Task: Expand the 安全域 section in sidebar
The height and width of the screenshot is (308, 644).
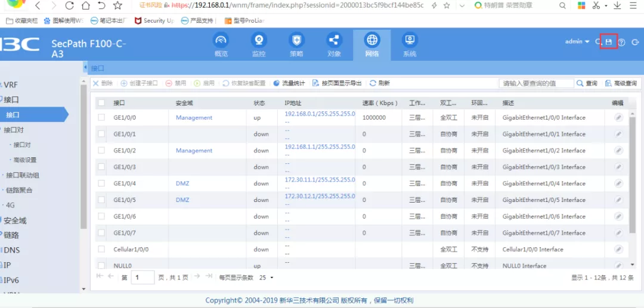Action: (14, 220)
